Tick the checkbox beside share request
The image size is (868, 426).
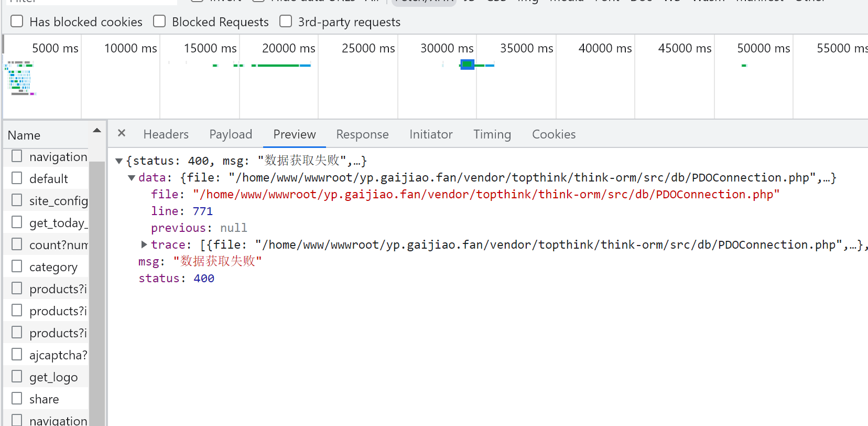click(x=17, y=399)
